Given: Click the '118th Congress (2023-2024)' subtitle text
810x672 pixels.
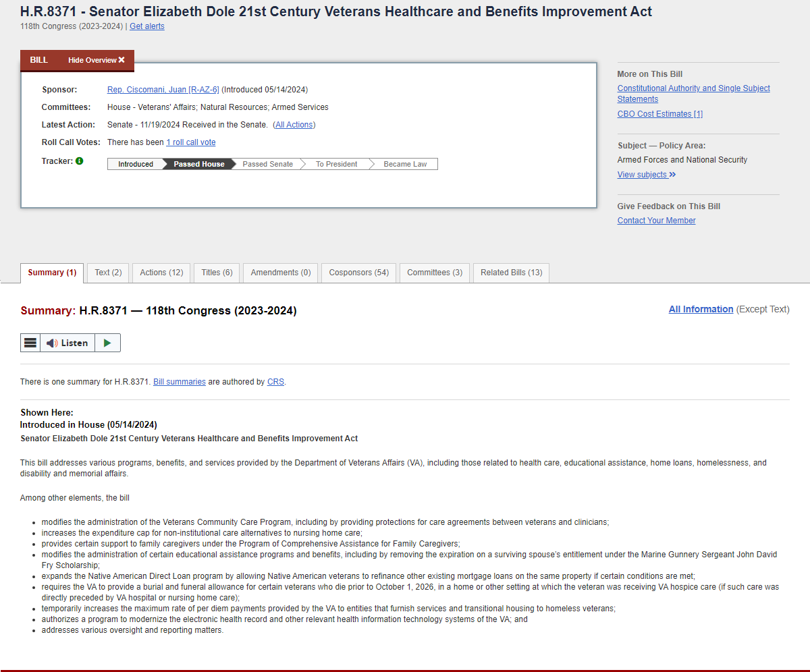Looking at the screenshot, I should pos(72,26).
